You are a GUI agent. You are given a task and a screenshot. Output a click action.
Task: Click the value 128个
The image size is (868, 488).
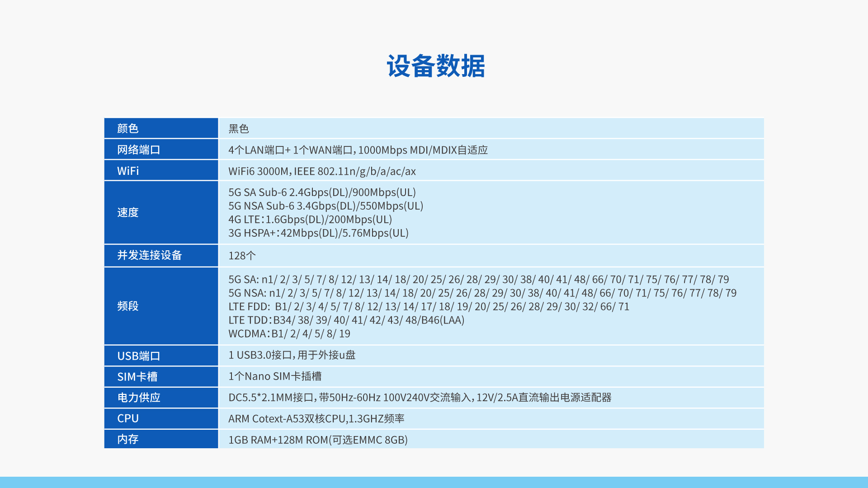(242, 256)
